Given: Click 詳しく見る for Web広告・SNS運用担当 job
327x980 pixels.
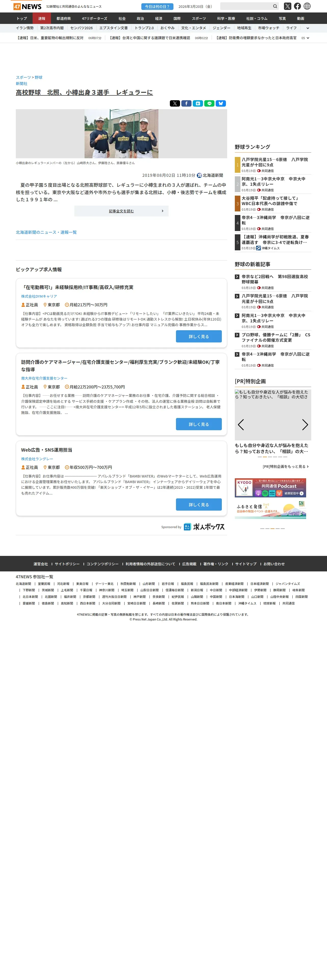Looking at the screenshot, I should (199, 505).
